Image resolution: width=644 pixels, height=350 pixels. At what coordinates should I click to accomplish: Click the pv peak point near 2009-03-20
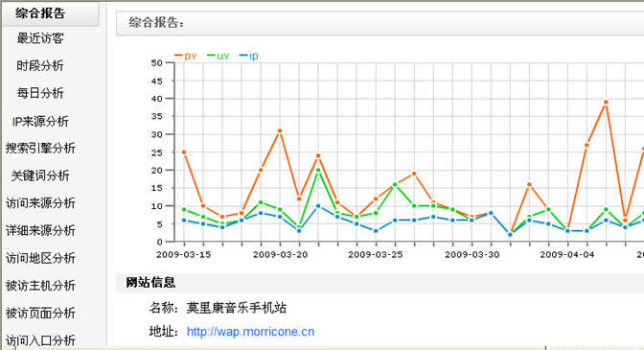pyautogui.click(x=280, y=130)
